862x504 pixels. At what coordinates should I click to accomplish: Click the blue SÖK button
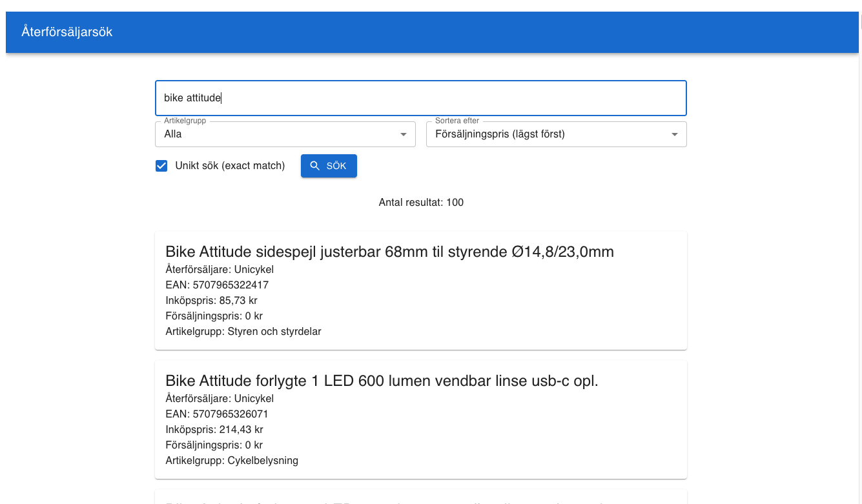pyautogui.click(x=329, y=166)
